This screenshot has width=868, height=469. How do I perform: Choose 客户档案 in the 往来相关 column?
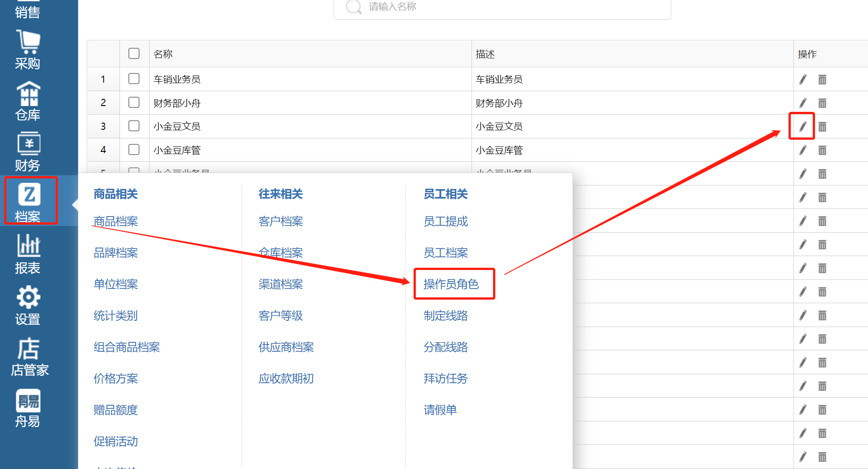coord(281,221)
